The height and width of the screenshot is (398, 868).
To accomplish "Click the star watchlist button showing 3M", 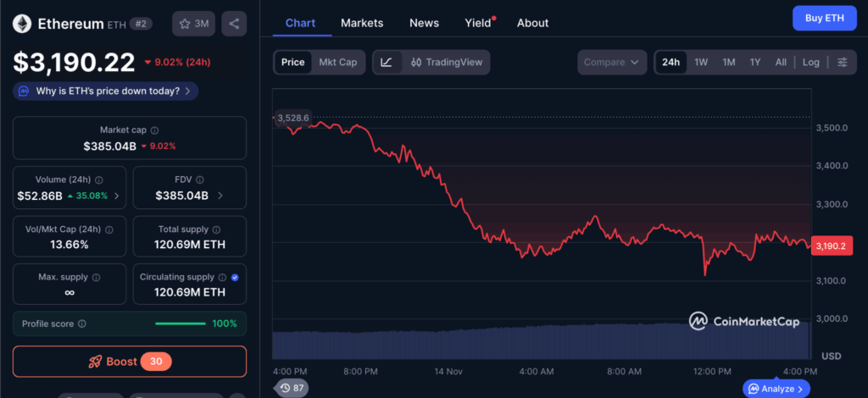I will (x=193, y=24).
